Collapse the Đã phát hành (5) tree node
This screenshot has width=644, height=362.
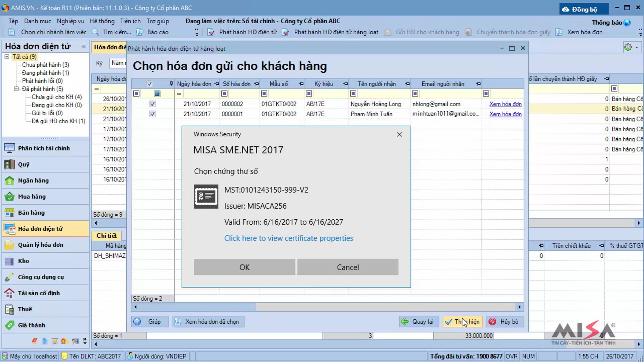(16, 89)
